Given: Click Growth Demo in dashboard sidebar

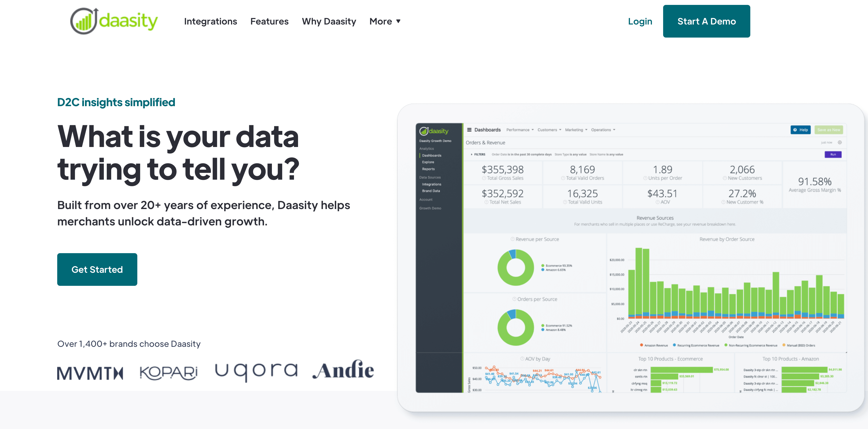Looking at the screenshot, I should [x=430, y=209].
